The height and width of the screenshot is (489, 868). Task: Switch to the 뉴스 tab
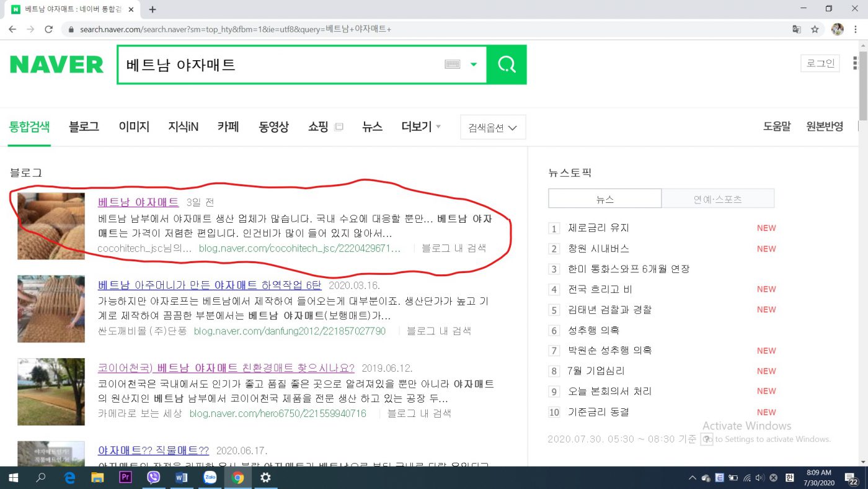(372, 127)
